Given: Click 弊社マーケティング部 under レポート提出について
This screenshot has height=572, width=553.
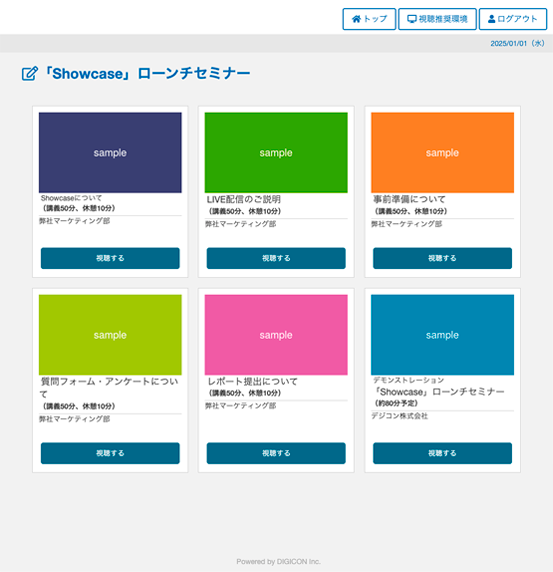Looking at the screenshot, I should pyautogui.click(x=240, y=406).
